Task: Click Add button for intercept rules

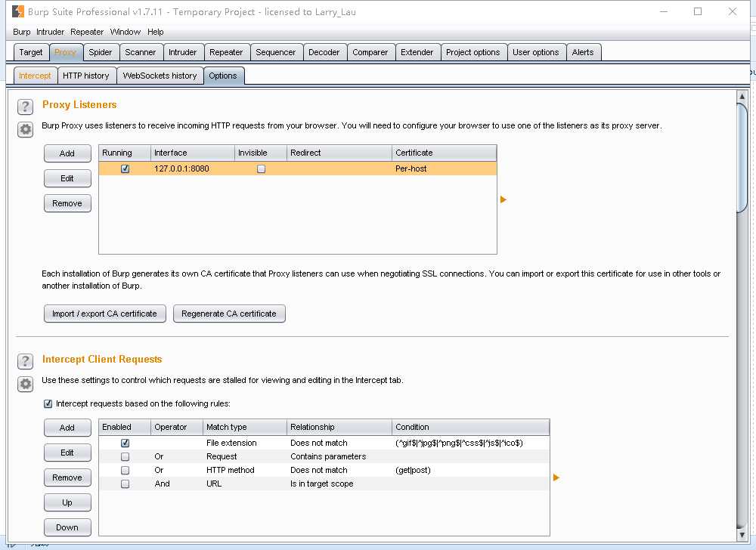Action: (x=67, y=428)
